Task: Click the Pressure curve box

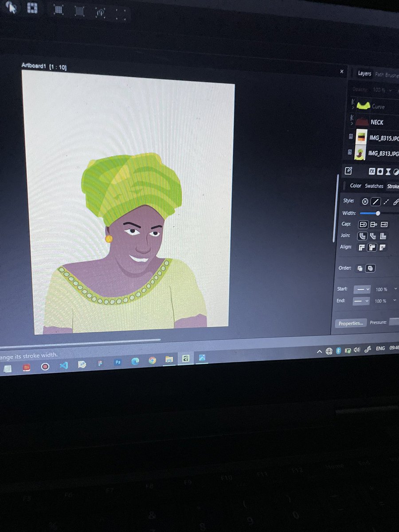Action: click(x=394, y=322)
